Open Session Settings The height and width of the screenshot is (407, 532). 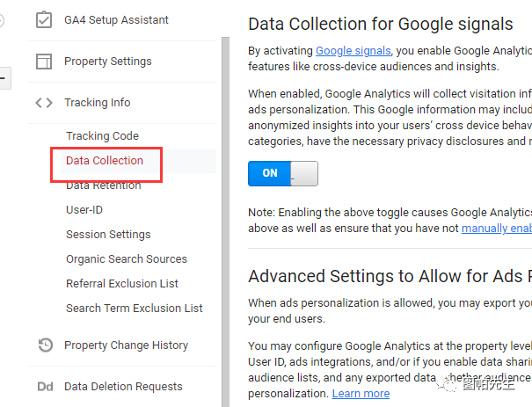(x=108, y=235)
